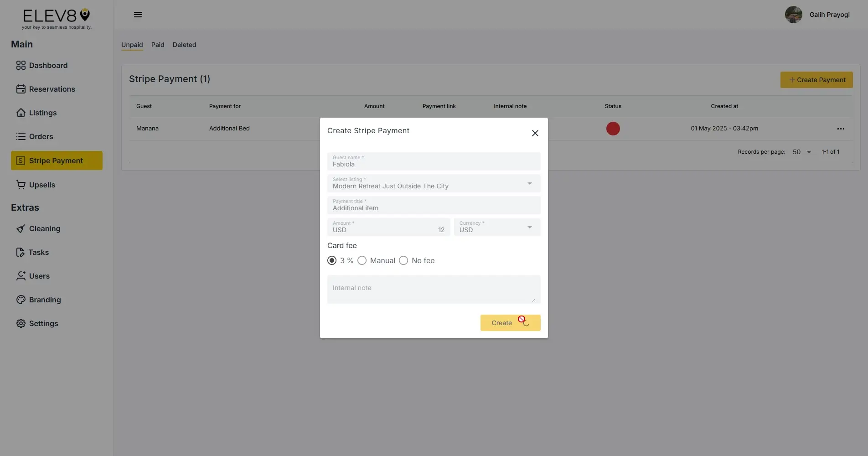
Task: Switch to the Paid tab
Action: pos(158,45)
